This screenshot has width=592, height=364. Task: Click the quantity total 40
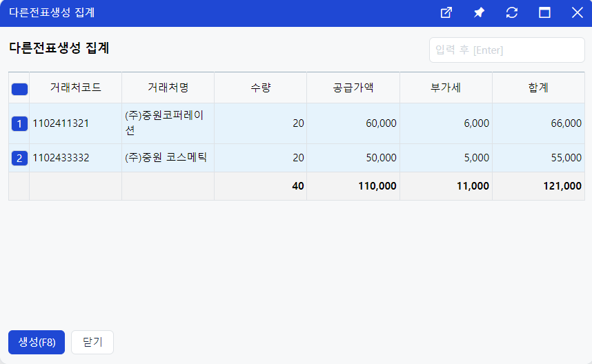pyautogui.click(x=261, y=186)
